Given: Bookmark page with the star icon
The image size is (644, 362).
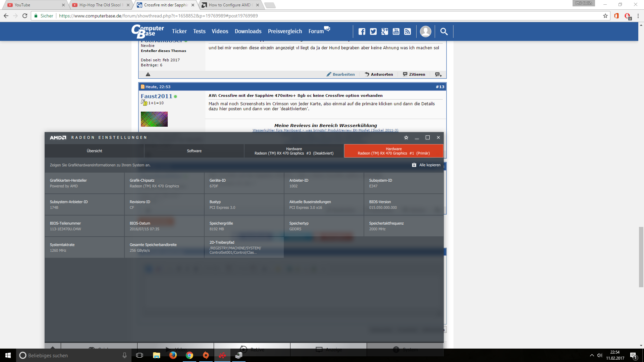Looking at the screenshot, I should click(x=605, y=16).
